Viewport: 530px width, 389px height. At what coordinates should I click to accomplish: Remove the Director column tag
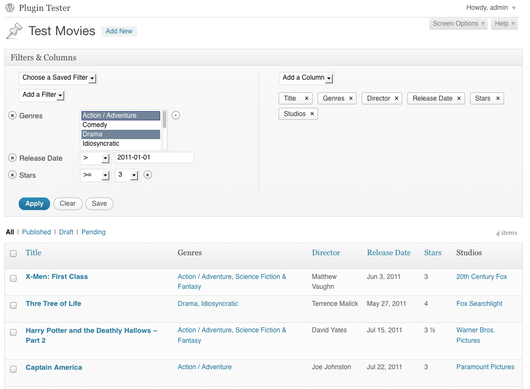[396, 98]
